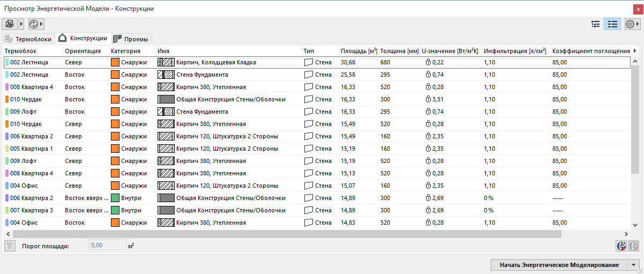This screenshot has height=274, width=644.
Task: Click the U-value clock icon beside 0,22
Action: (428, 62)
